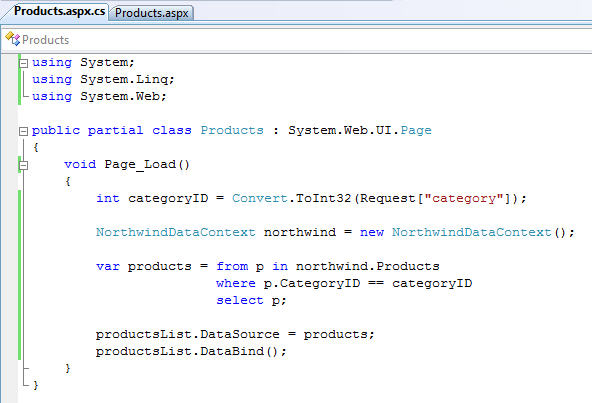
Task: Collapse the Page_Load method outline
Action: pyautogui.click(x=23, y=165)
